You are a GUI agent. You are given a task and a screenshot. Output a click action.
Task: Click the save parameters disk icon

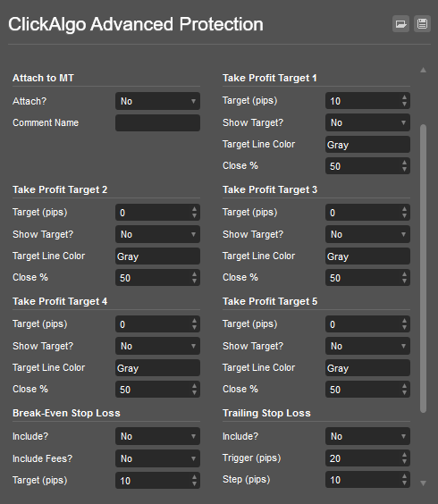pyautogui.click(x=422, y=24)
